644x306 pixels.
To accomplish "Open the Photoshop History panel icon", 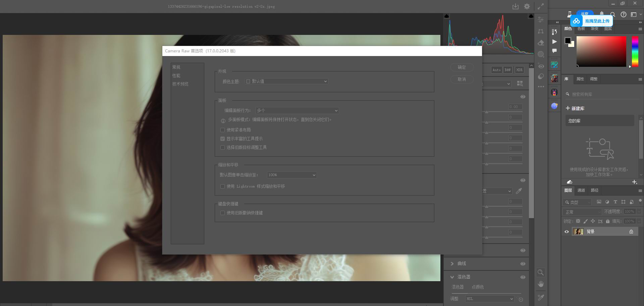I will click(554, 32).
